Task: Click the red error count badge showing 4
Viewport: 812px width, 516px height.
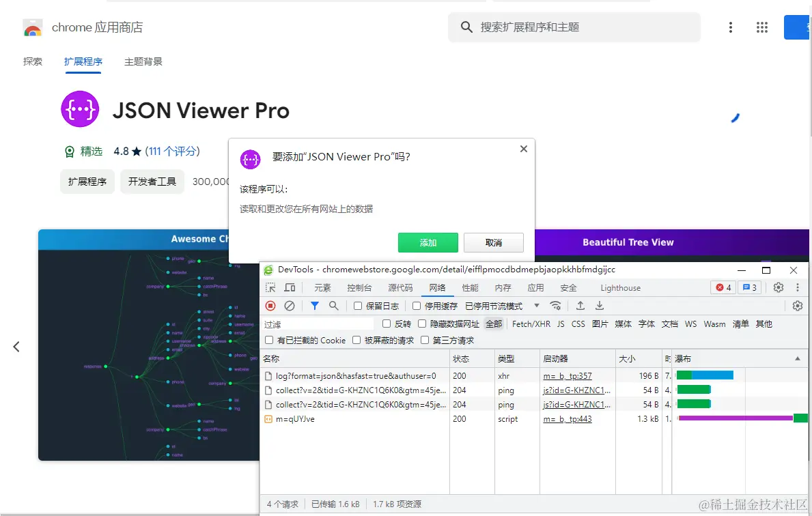Action: [723, 288]
